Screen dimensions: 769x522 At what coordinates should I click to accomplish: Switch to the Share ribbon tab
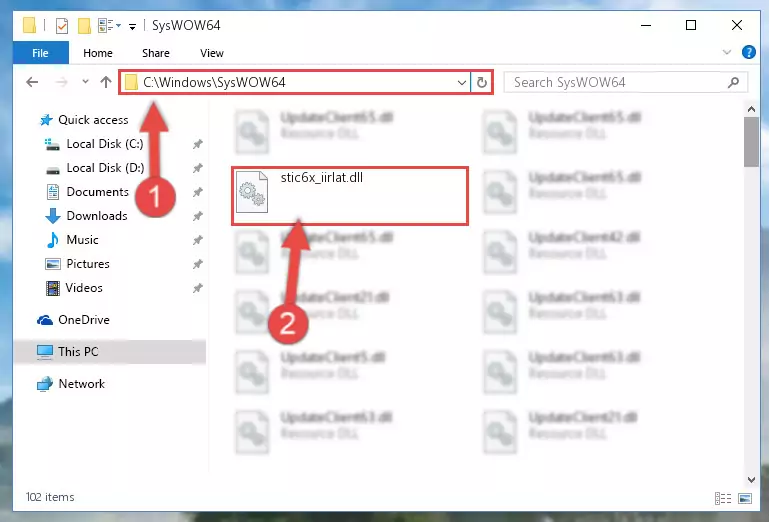pos(156,53)
